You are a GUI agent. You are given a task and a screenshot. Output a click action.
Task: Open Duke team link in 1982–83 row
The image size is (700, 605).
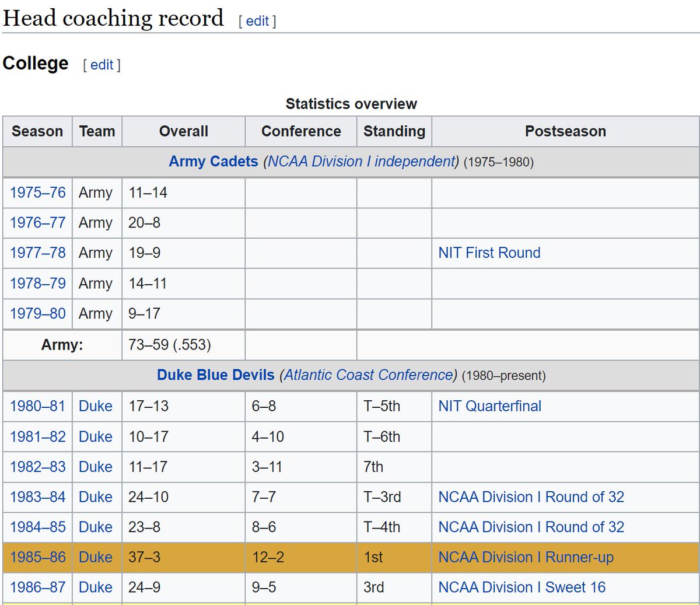[96, 467]
